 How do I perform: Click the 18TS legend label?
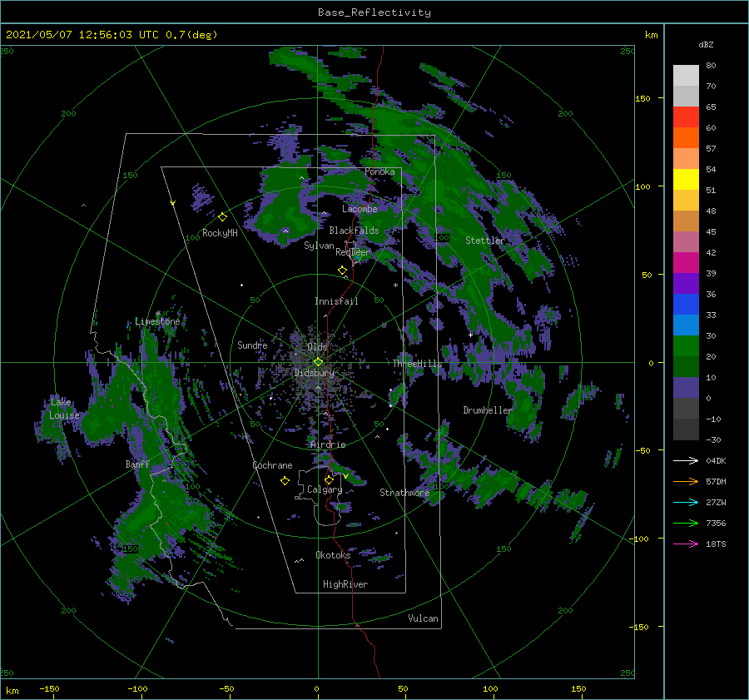pos(716,544)
